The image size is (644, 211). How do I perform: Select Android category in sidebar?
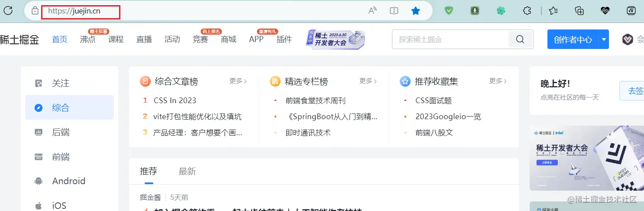[69, 181]
